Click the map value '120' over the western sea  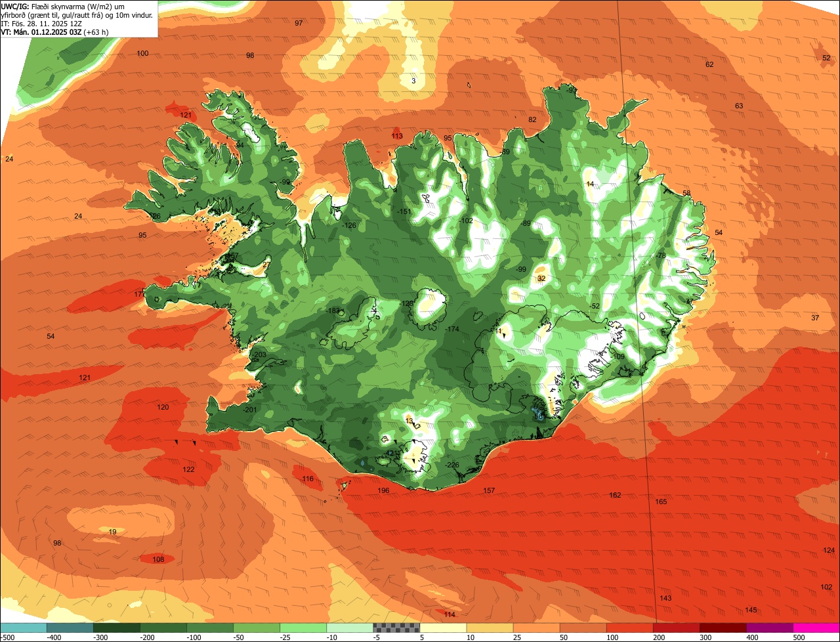(163, 407)
